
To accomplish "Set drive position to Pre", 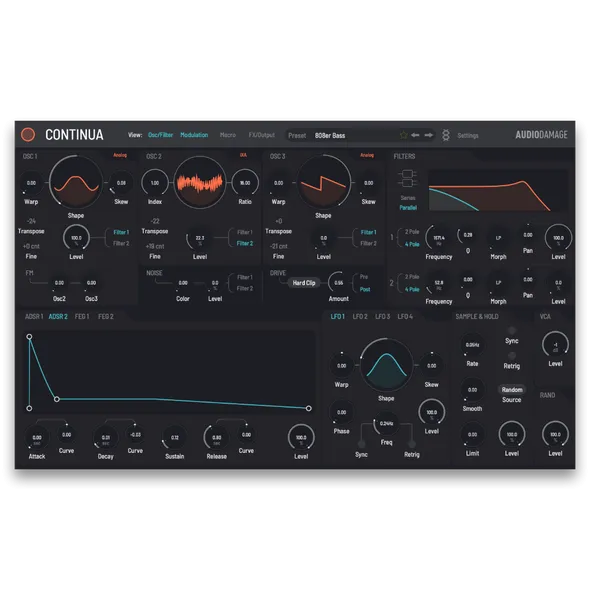I will (x=364, y=277).
